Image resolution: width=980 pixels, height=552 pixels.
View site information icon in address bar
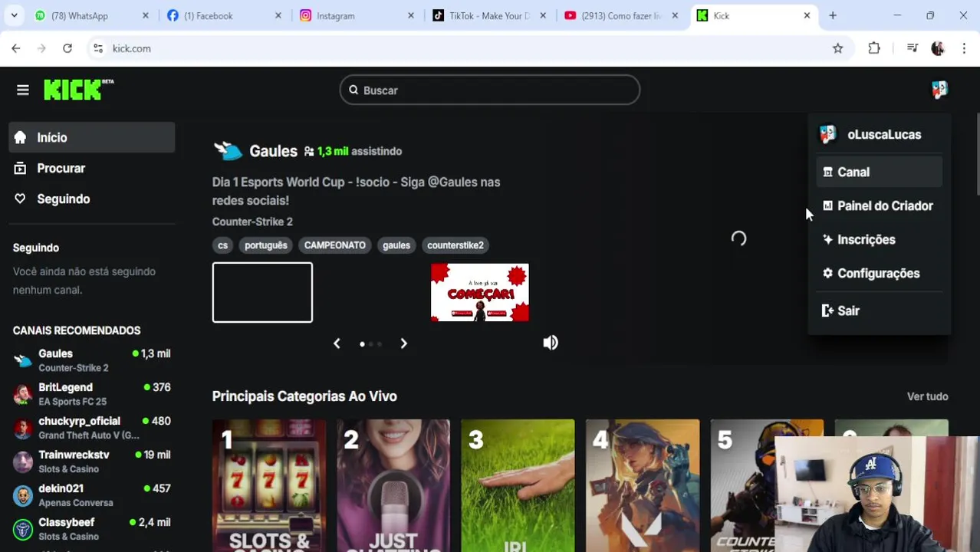98,48
